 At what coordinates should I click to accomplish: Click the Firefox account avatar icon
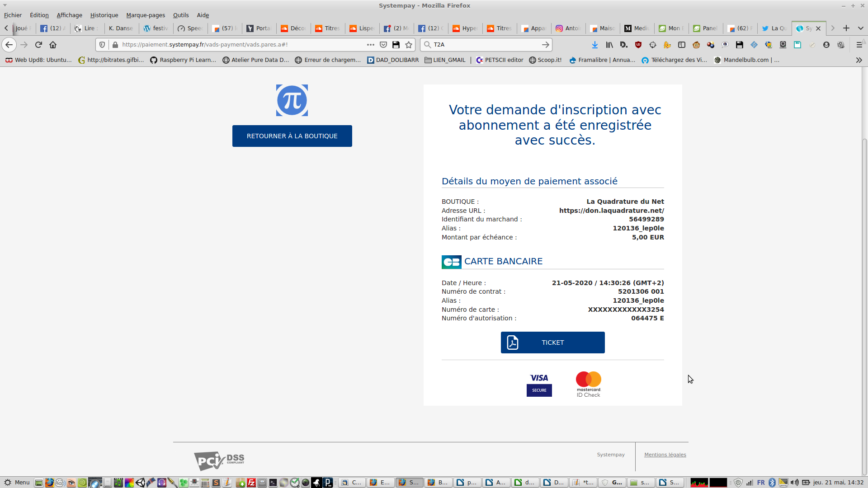click(826, 45)
